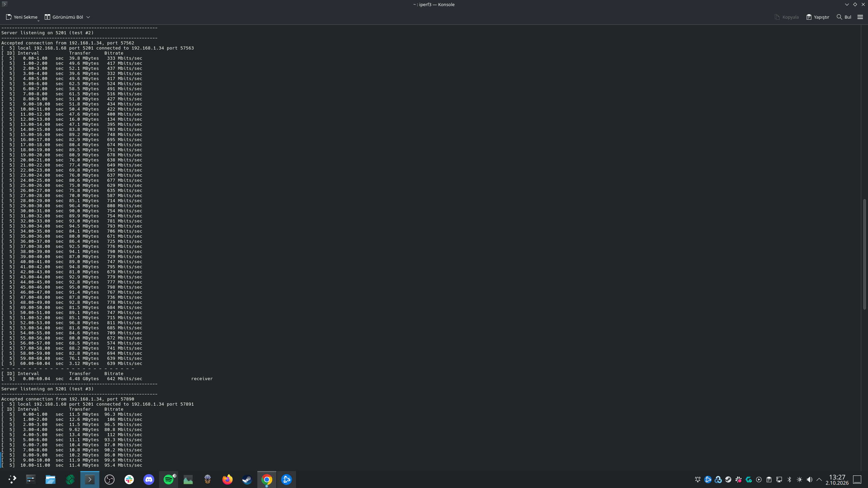Open Battle.net from the taskbar
The image size is (868, 488).
[x=287, y=479]
